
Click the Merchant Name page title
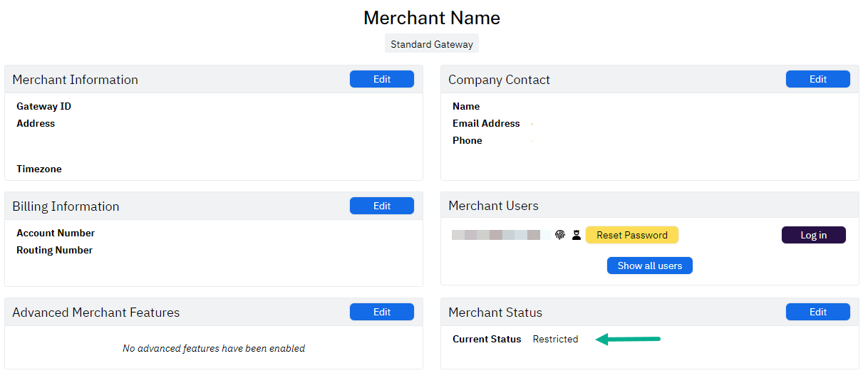432,18
